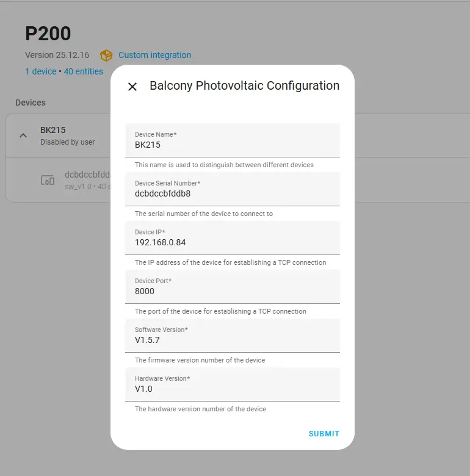Follow the 1 device link

[x=41, y=71]
